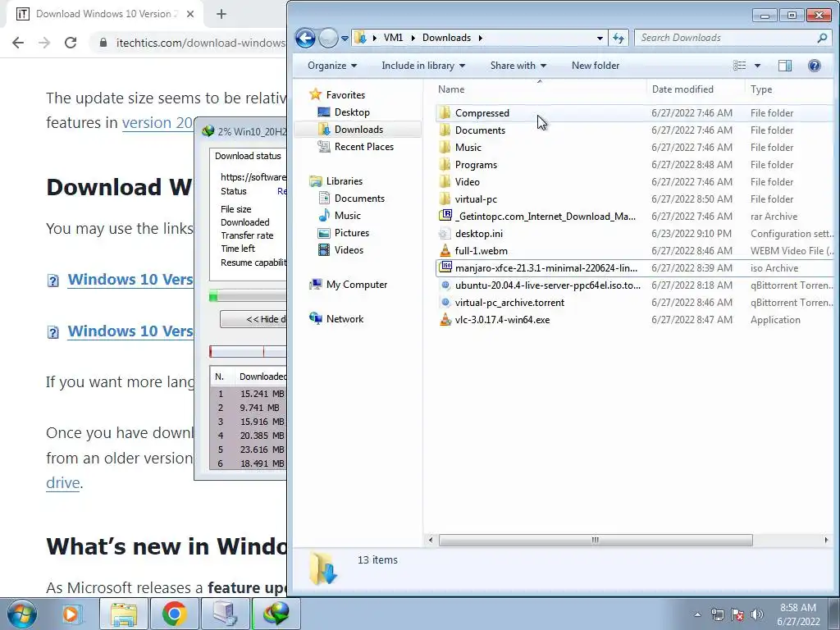
Task: Close the Download Windows 10 Chrome tab
Action: pyautogui.click(x=190, y=15)
